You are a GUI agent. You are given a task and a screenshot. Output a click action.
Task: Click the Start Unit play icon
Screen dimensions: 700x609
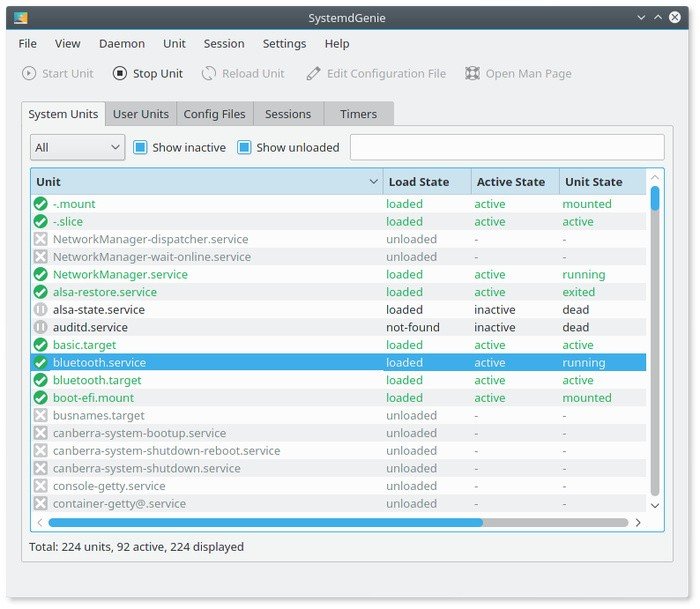(x=29, y=73)
